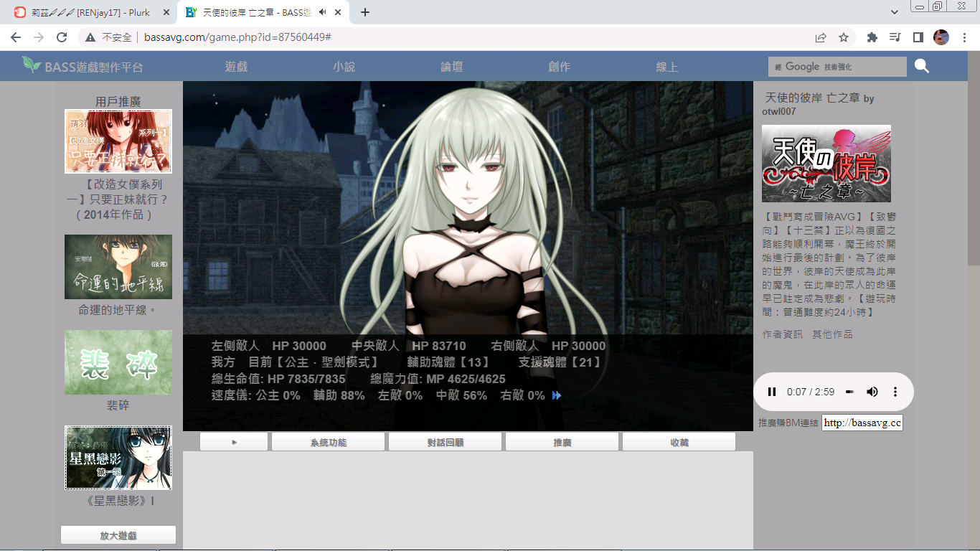Open the 其他作品 link
This screenshot has height=551, width=980.
832,334
